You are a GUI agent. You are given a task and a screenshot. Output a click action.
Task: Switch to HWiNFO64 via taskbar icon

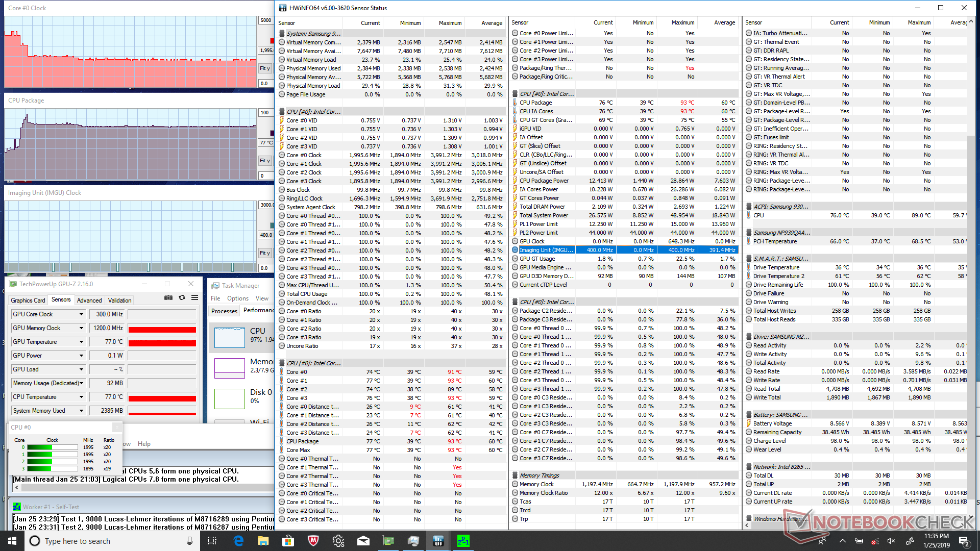point(438,541)
